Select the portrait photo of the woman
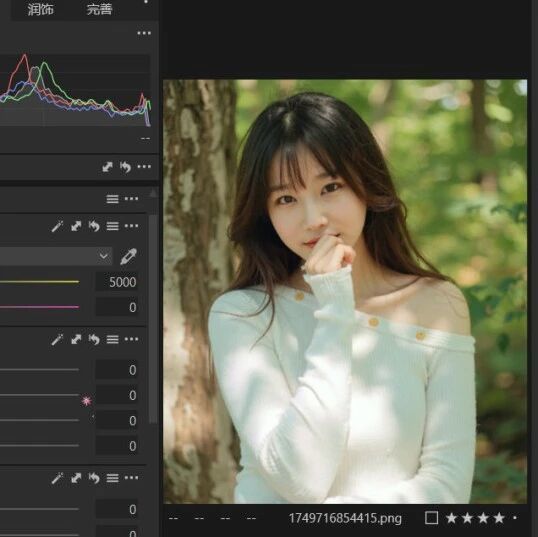This screenshot has height=537, width=538. (x=345, y=292)
